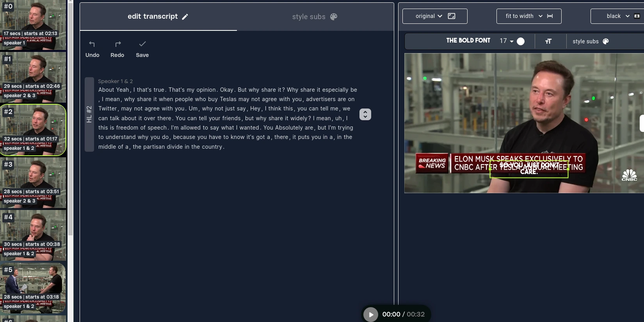Select clip #0 thumbnail starting at 02:13

coord(33,25)
